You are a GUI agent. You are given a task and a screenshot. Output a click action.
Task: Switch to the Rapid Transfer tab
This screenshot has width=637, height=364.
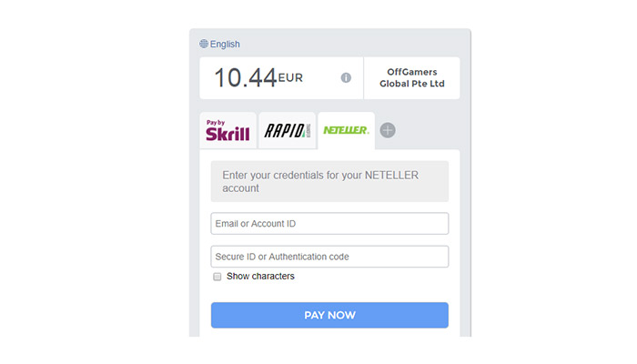(287, 131)
